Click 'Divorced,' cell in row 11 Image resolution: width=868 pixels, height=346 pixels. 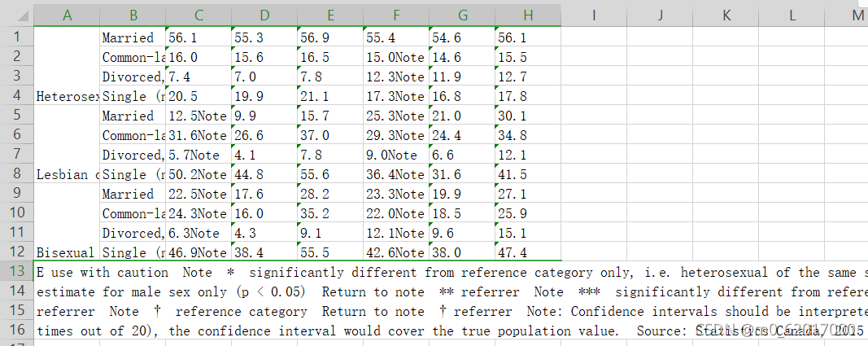point(133,233)
